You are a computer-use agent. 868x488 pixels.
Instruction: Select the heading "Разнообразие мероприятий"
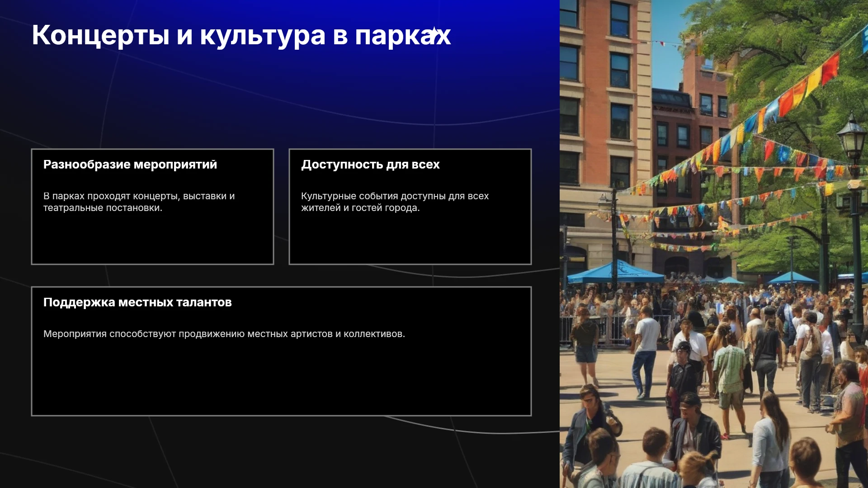click(x=130, y=164)
